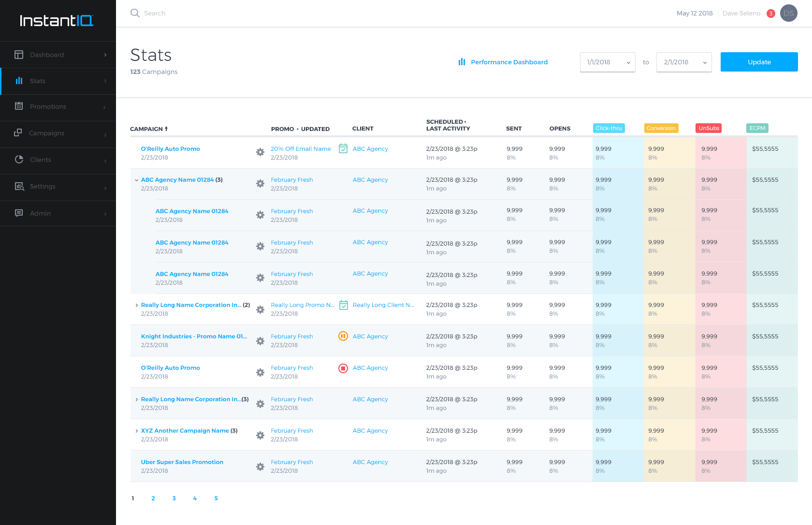Image resolution: width=812 pixels, height=525 pixels.
Task: Expand Really Long Name Corporation campaign group
Action: click(x=136, y=305)
